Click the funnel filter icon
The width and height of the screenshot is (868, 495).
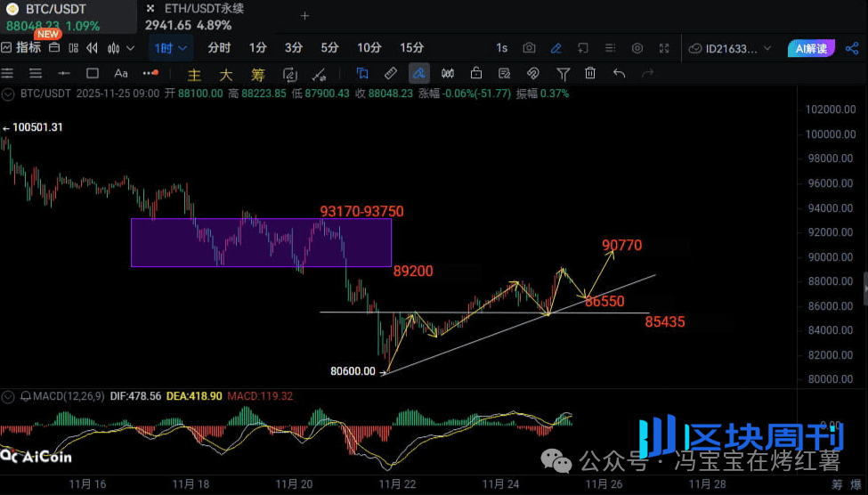click(563, 74)
